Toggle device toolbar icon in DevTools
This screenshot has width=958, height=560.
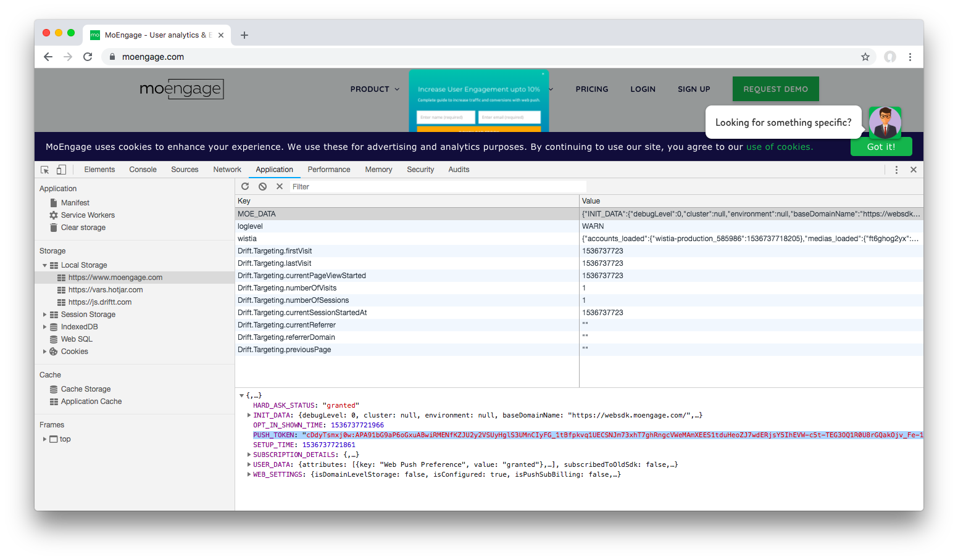tap(61, 170)
